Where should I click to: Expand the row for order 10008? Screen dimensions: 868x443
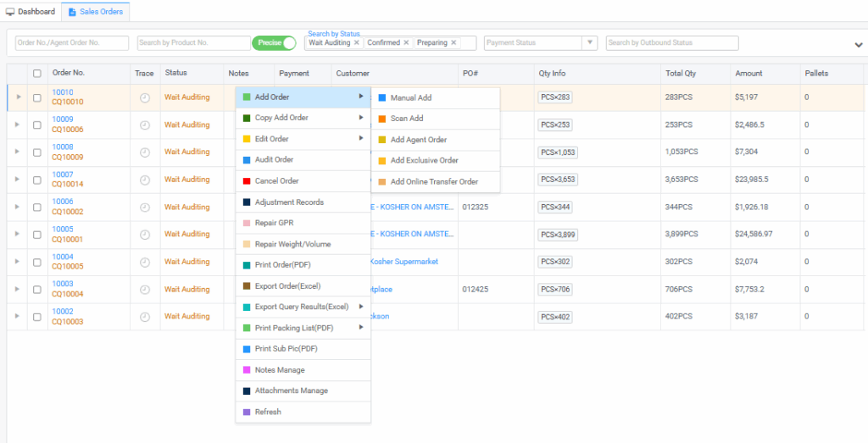point(17,152)
